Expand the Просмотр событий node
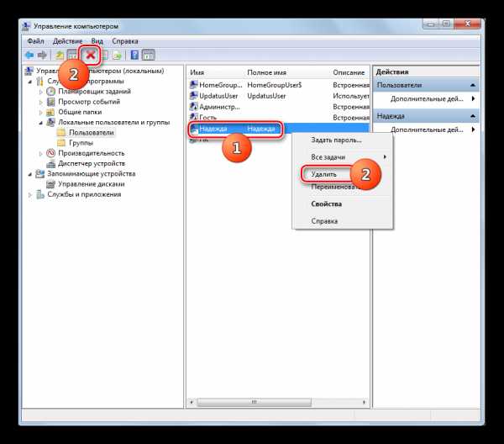Screen dimensions: 504x444 [41, 102]
